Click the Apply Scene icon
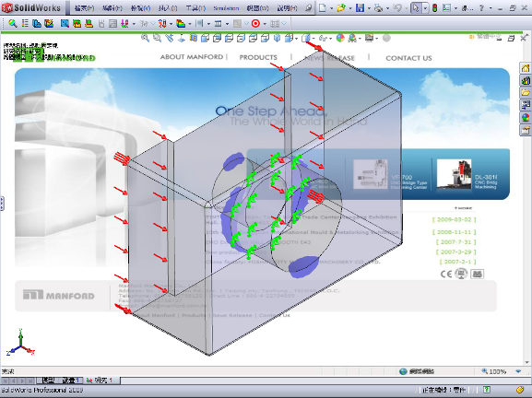 352,38
